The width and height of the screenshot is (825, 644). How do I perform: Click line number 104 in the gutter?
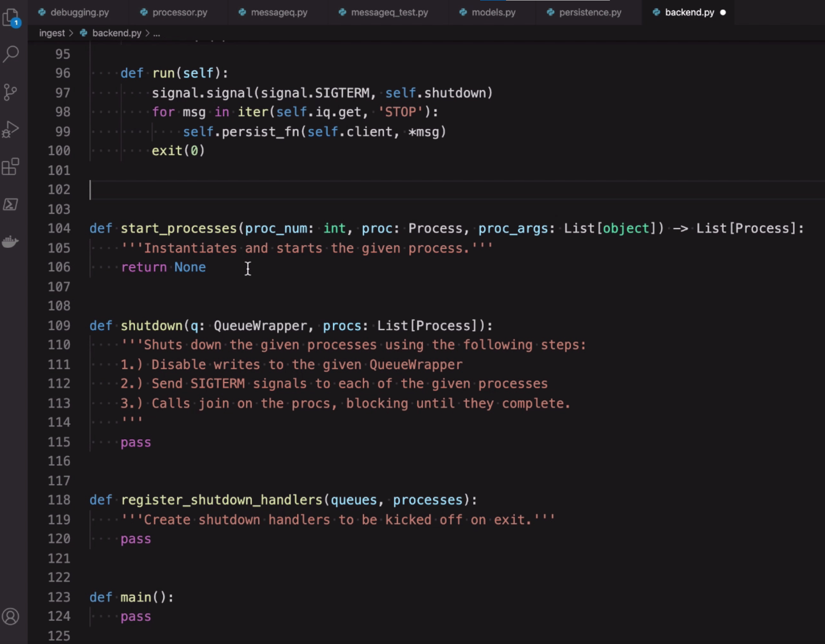[59, 228]
